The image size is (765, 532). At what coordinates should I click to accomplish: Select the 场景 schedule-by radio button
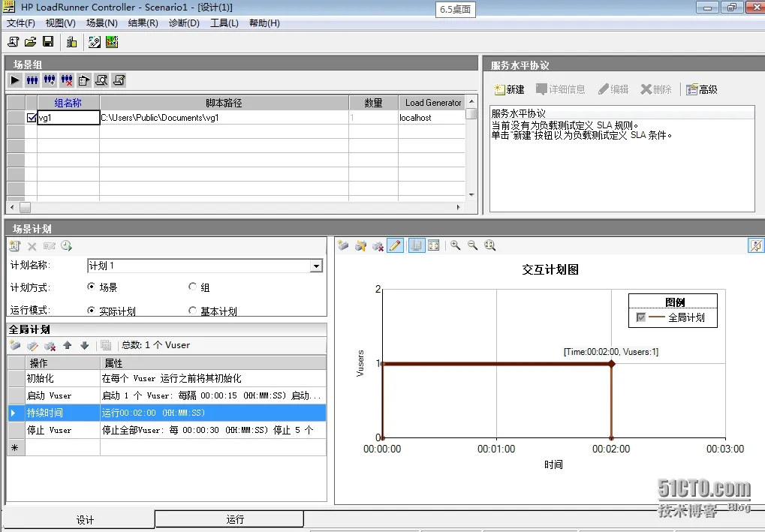91,287
